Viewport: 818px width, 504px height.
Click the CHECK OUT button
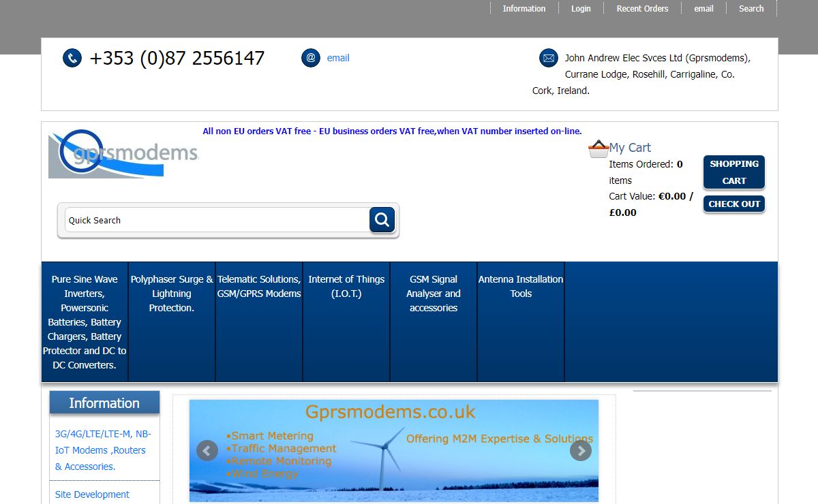[734, 204]
